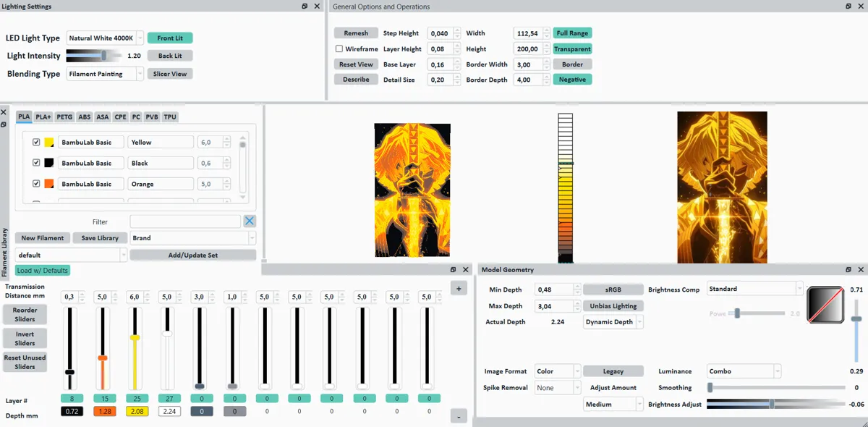This screenshot has width=868, height=427.
Task: Click the orange filament layer slider handle
Action: tap(103, 358)
